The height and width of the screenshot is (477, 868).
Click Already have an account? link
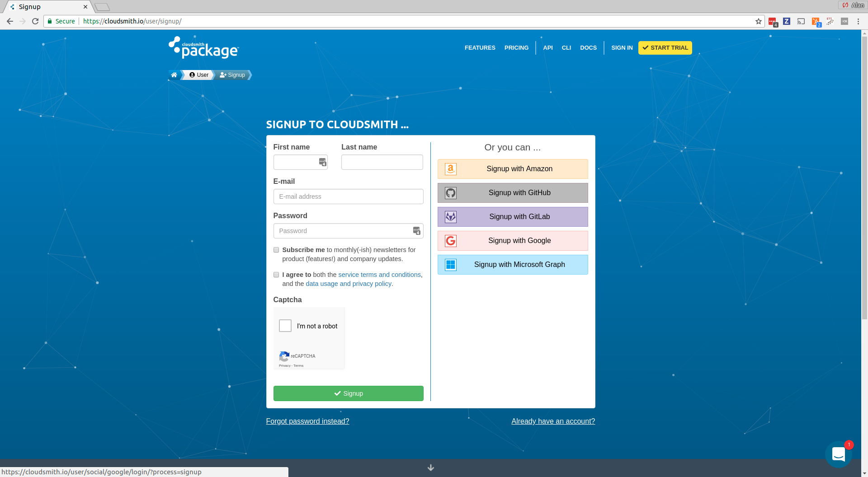click(x=553, y=421)
